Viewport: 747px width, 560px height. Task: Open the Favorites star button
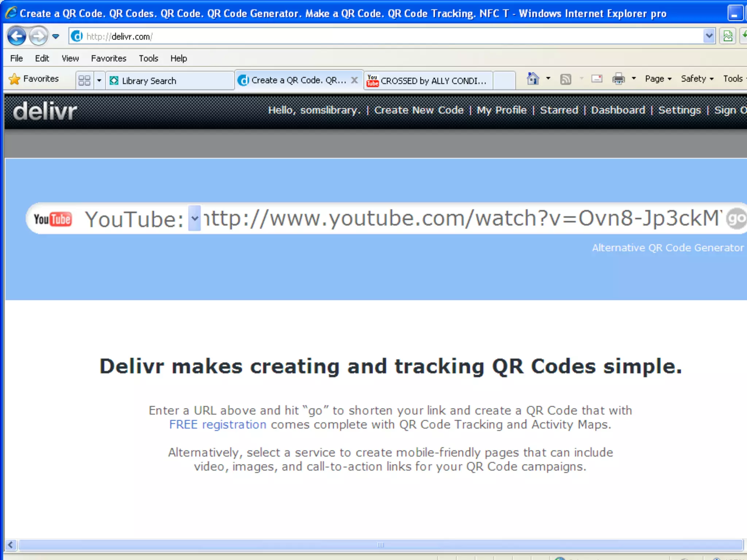34,79
